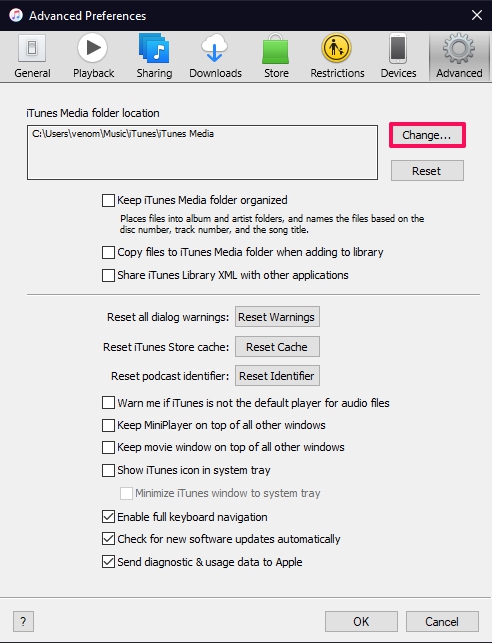Viewport: 492px width, 643px height.
Task: Uncheck Check for new software updates automatically
Action: point(108,538)
